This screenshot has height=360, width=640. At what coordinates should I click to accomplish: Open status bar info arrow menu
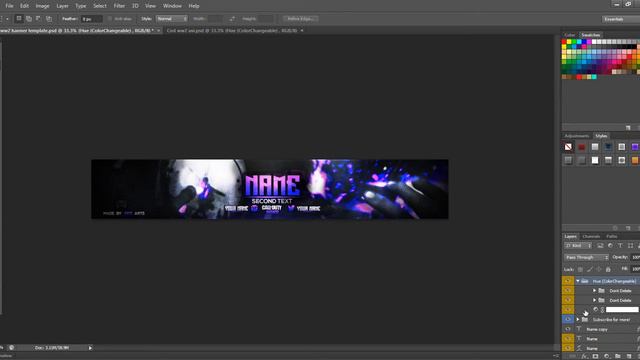90,348
